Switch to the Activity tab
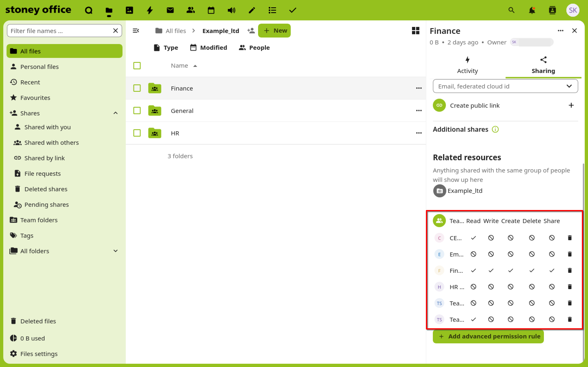588x367 pixels. point(467,65)
